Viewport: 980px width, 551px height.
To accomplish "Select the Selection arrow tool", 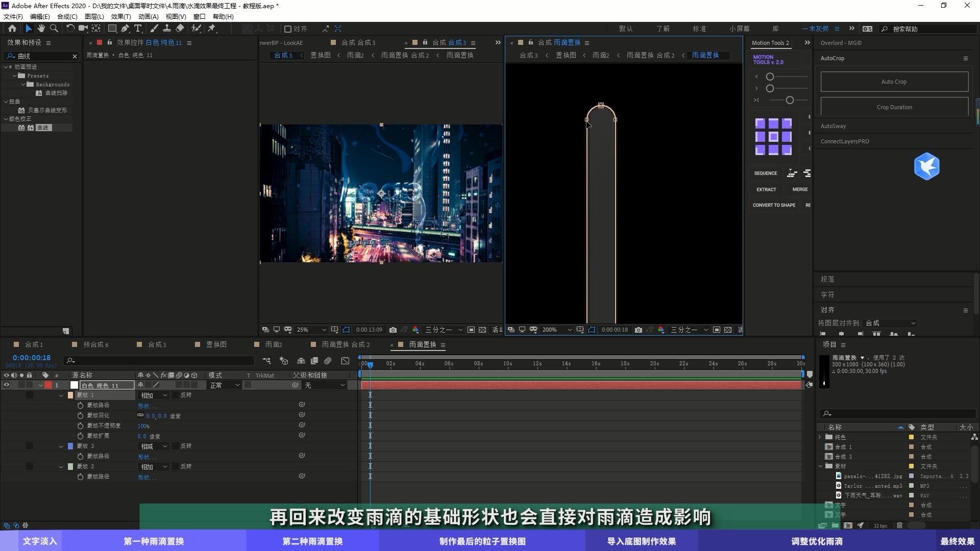I will (x=29, y=29).
